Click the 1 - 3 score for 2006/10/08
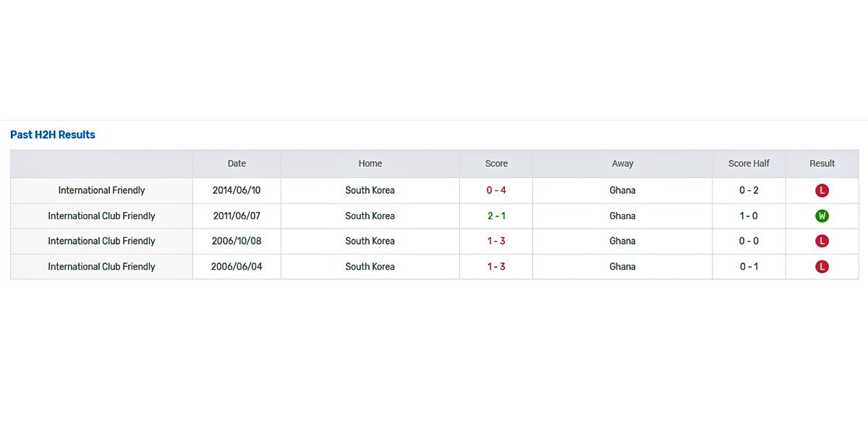868x434 pixels. (496, 241)
